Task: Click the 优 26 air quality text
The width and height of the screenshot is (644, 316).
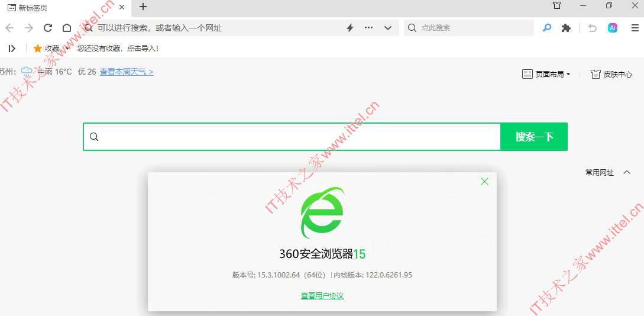Action: click(87, 72)
